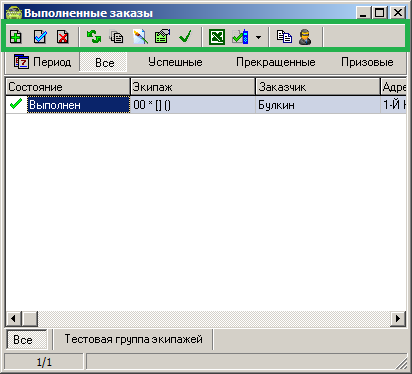Select the Выполнен status cell
Screen dimensions: 412x374
point(78,105)
